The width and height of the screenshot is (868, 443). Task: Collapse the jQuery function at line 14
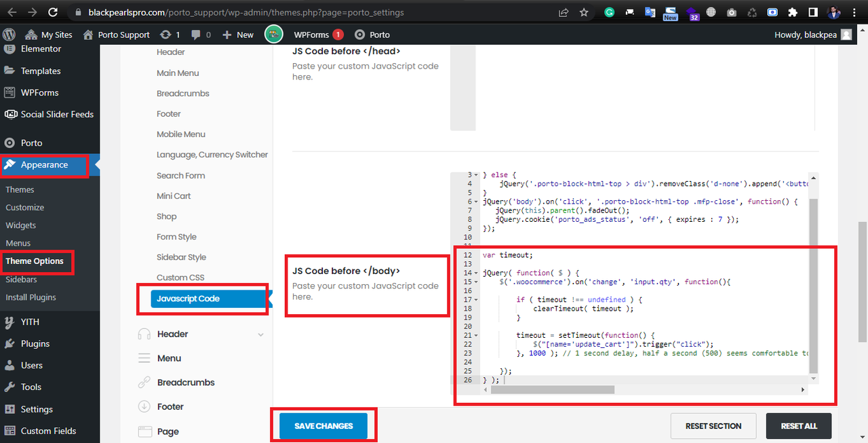point(476,273)
